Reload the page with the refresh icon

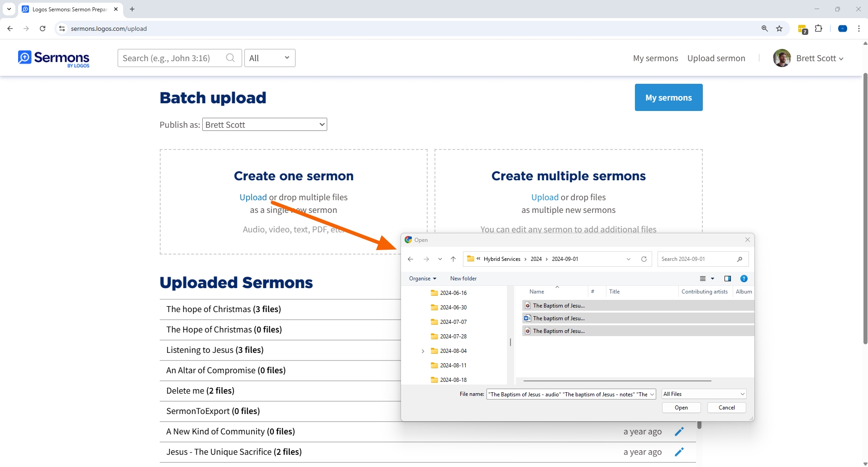pos(43,29)
